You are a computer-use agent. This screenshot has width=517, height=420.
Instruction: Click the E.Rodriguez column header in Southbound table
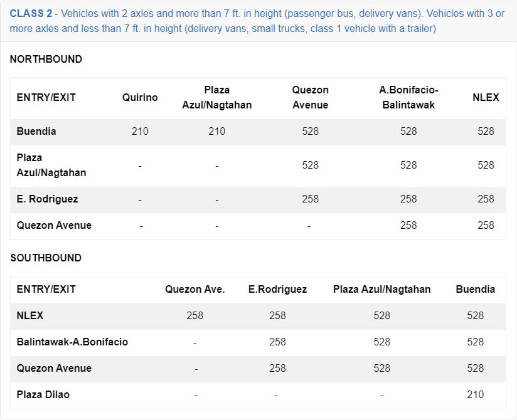277,289
